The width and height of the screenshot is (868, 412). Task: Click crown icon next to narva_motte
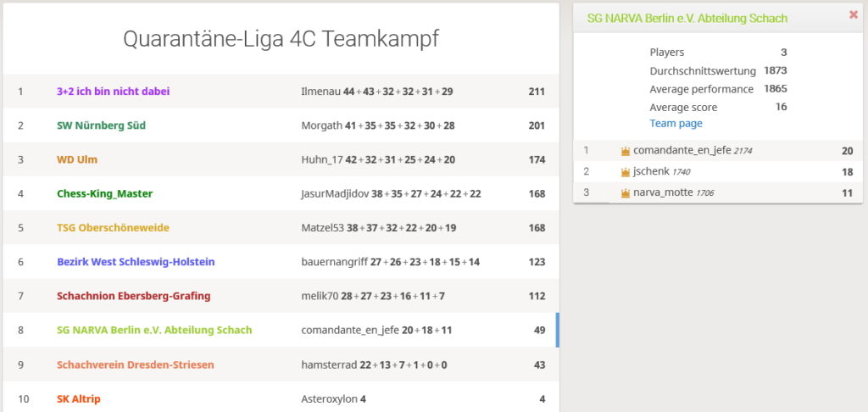[x=626, y=193]
